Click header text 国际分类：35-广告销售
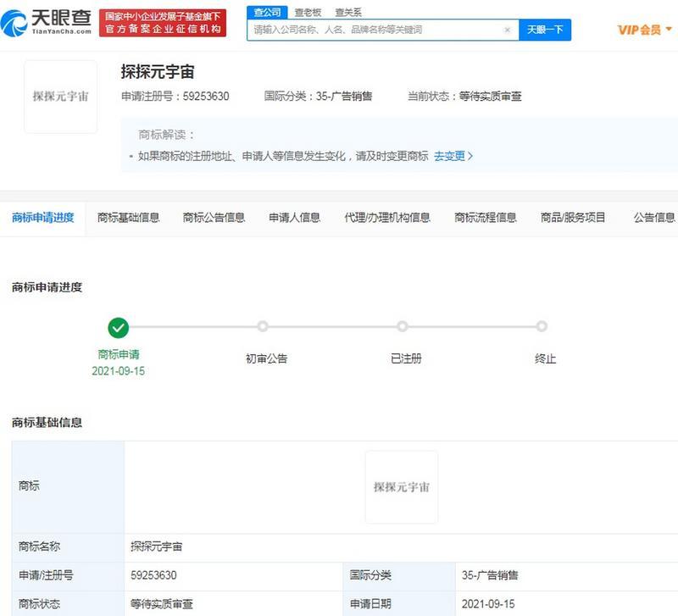The height and width of the screenshot is (616, 678). (x=319, y=96)
